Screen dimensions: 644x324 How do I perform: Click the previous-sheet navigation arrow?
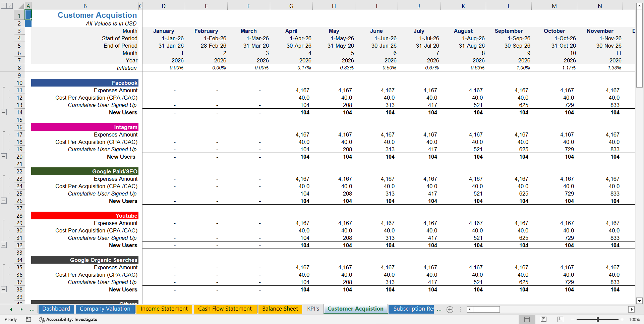11,309
